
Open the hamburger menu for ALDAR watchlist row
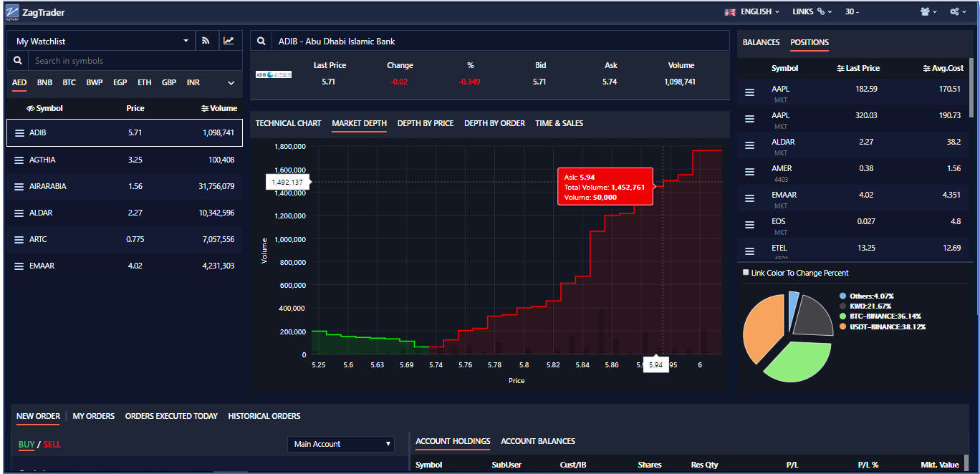(x=19, y=213)
